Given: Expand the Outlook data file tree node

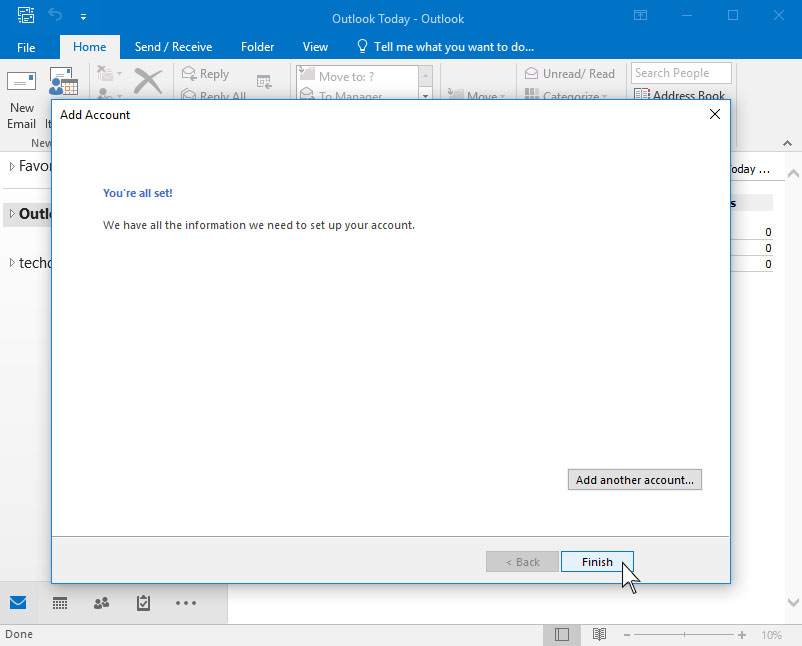Looking at the screenshot, I should pos(12,213).
